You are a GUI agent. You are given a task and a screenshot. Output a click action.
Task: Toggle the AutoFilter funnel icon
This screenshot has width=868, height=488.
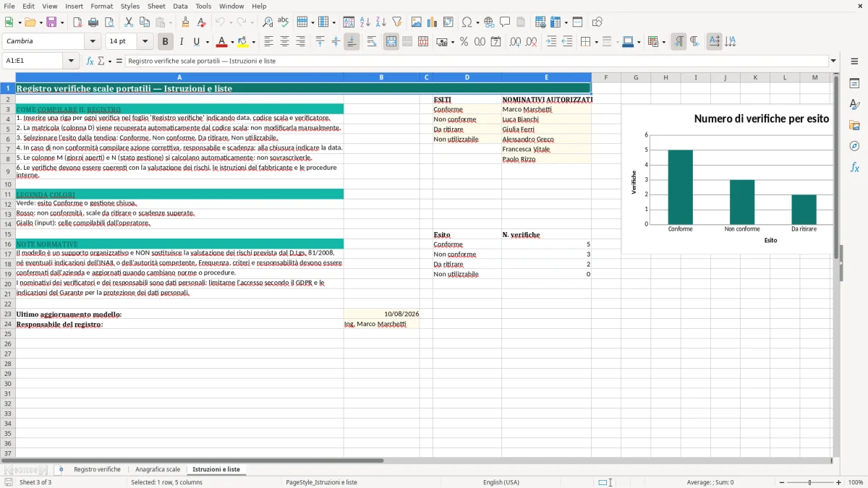point(397,22)
